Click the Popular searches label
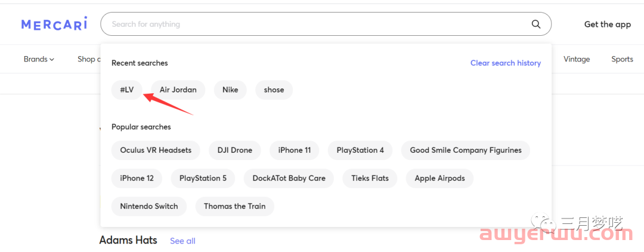The width and height of the screenshot is (644, 252). [141, 127]
